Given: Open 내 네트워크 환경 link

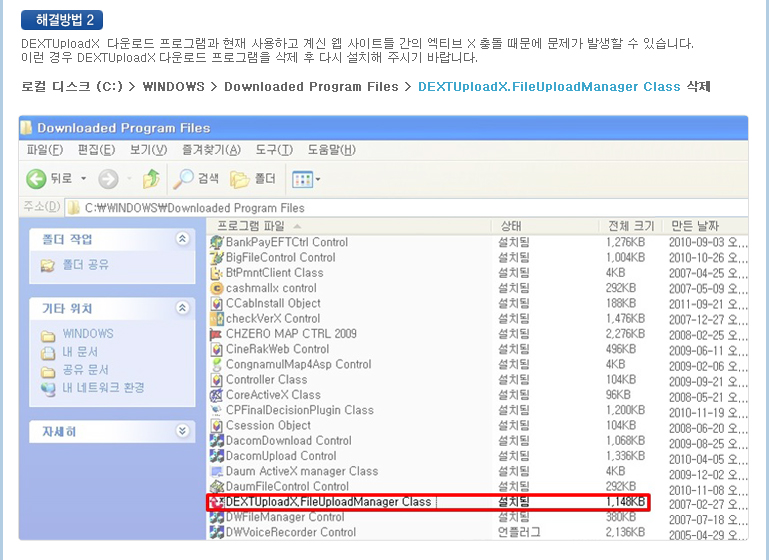Looking at the screenshot, I should click(x=103, y=388).
